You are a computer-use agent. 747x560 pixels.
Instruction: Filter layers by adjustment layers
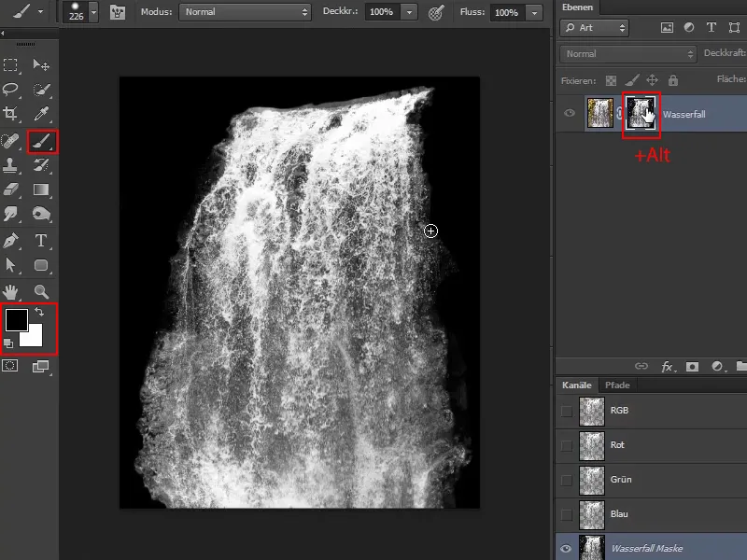click(689, 28)
